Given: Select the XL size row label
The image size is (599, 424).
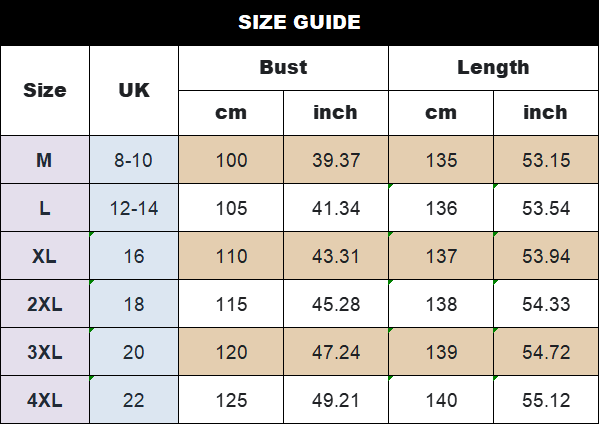Looking at the screenshot, I should pyautogui.click(x=45, y=256).
